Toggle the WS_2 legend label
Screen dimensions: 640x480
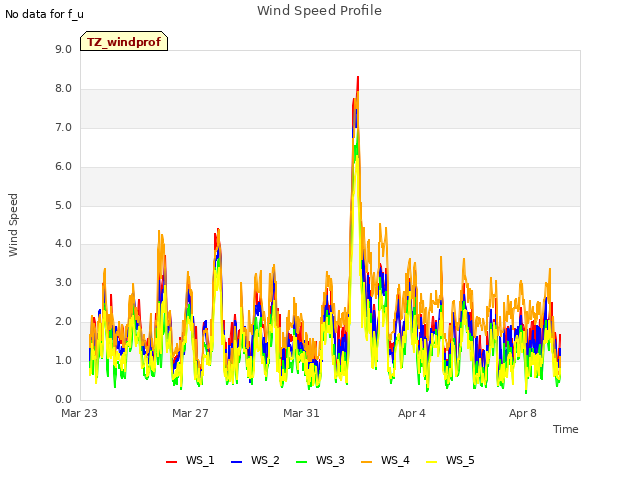[265, 460]
